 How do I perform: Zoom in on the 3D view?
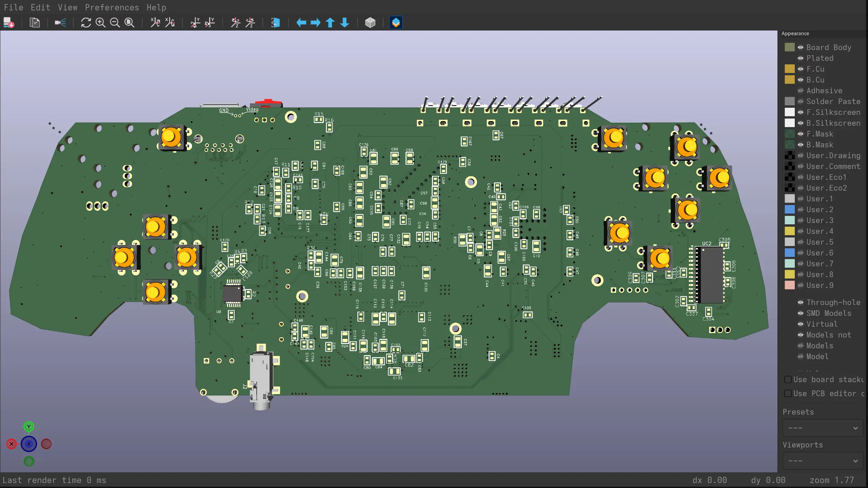pyautogui.click(x=100, y=23)
